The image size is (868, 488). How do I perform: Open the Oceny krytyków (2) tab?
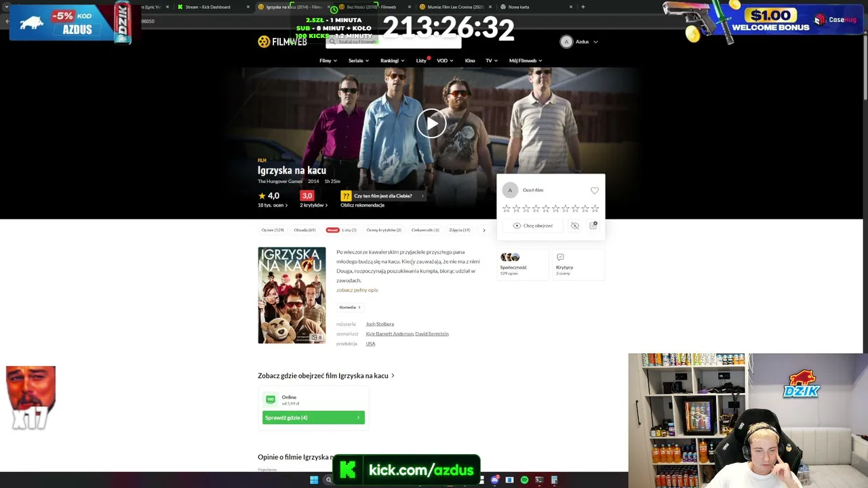pos(384,230)
